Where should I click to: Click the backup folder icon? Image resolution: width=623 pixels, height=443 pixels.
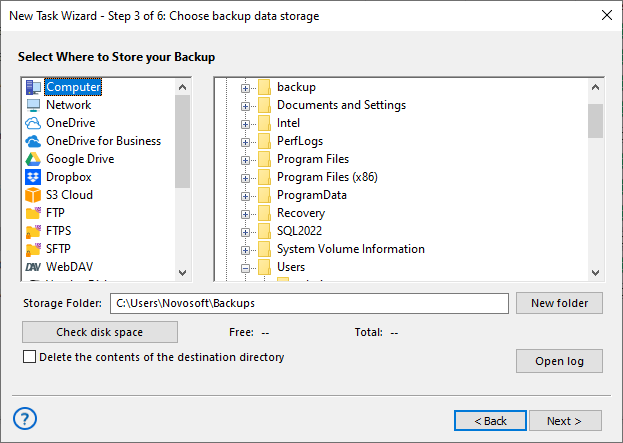264,87
